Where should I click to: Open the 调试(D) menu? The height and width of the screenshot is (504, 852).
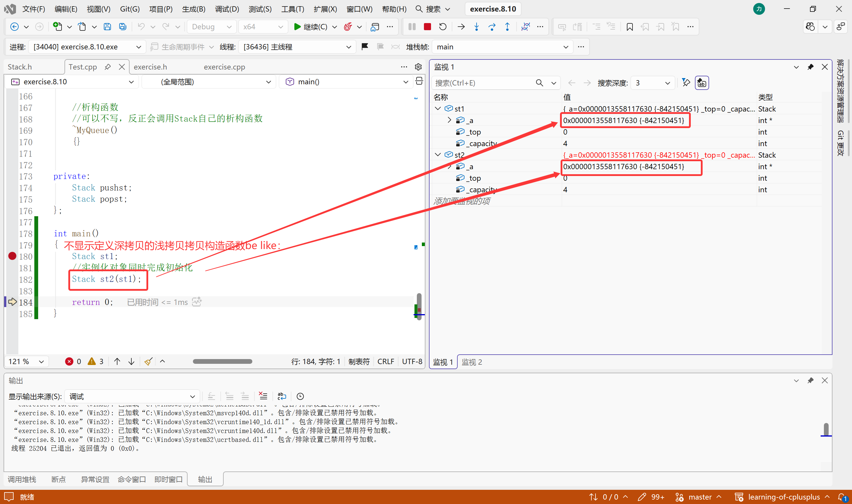227,9
